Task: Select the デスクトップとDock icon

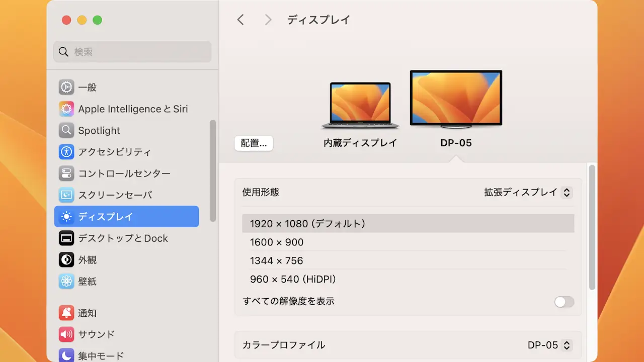Action: tap(66, 238)
